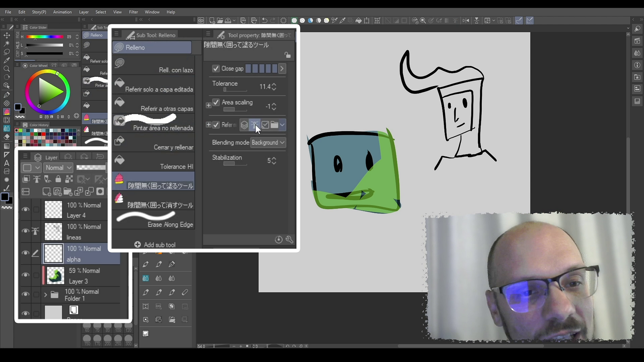The height and width of the screenshot is (362, 644).
Task: Select the Gradient tool
Action: point(6,146)
